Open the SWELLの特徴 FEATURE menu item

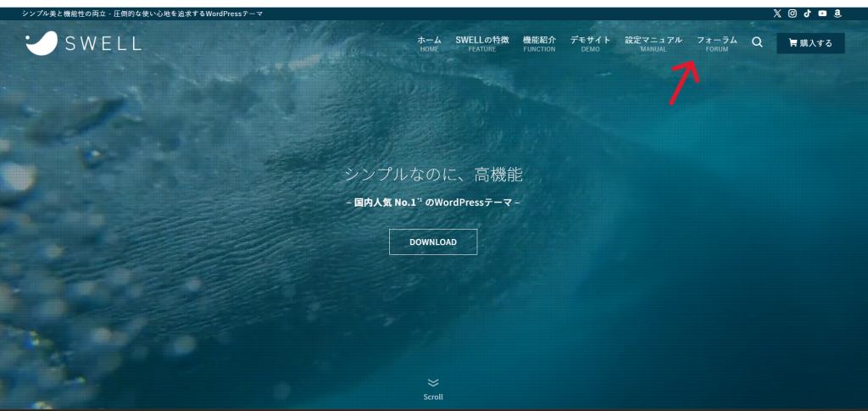[482, 44]
